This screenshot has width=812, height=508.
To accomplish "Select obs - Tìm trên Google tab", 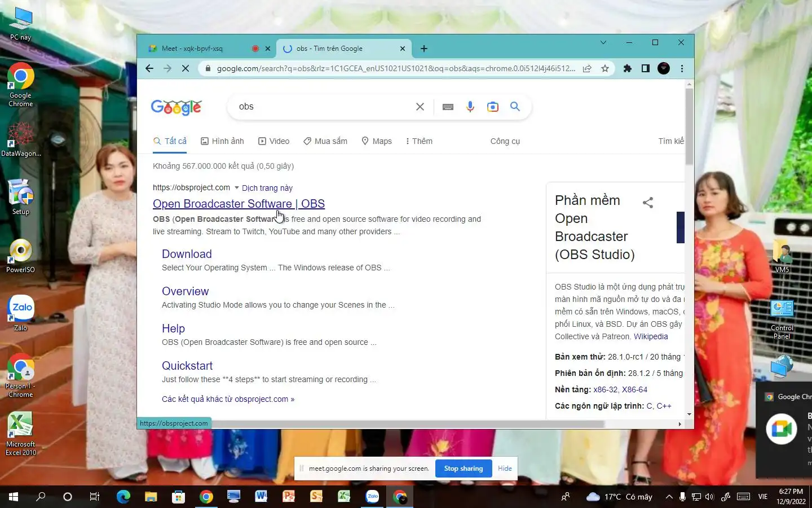I will (x=344, y=49).
